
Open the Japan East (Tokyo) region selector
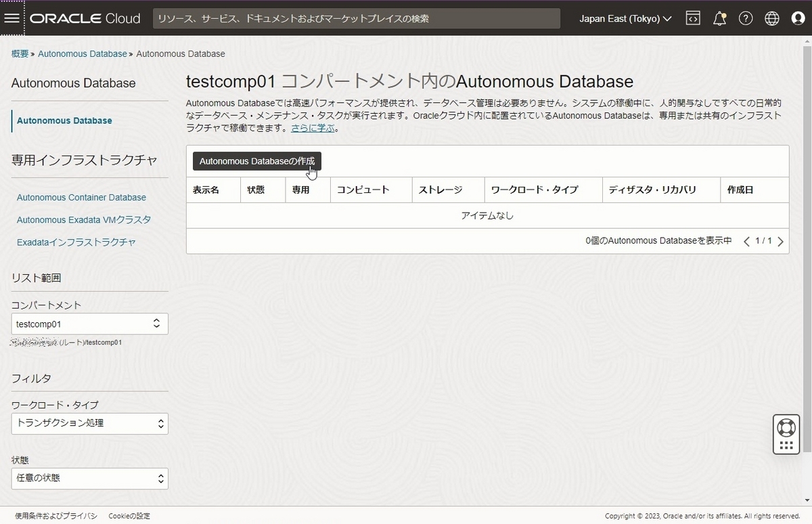[624, 18]
